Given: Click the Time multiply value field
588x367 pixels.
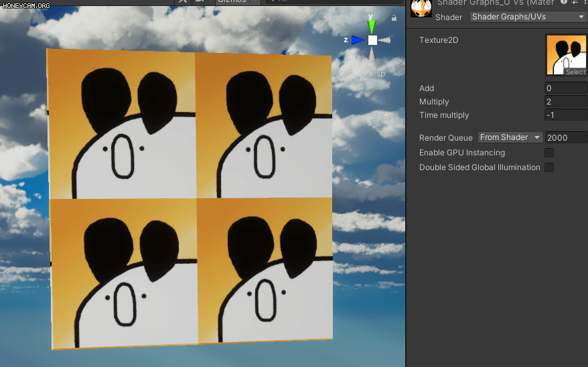Looking at the screenshot, I should 565,115.
